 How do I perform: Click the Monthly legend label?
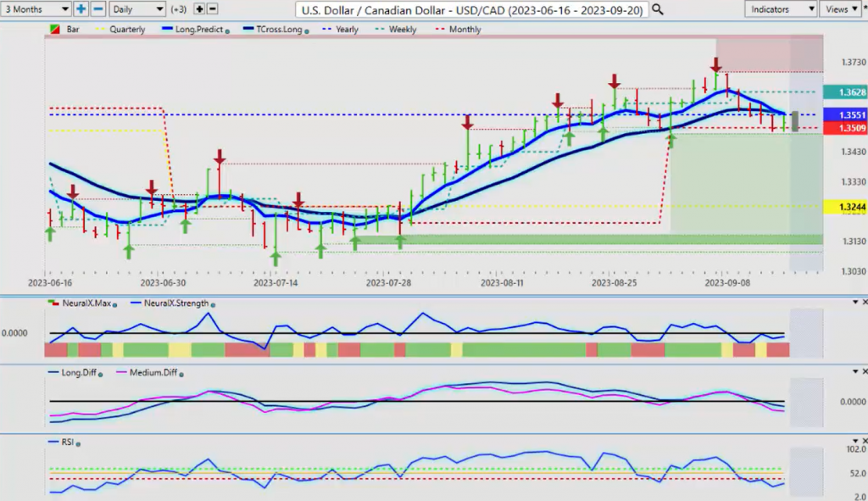coord(464,30)
